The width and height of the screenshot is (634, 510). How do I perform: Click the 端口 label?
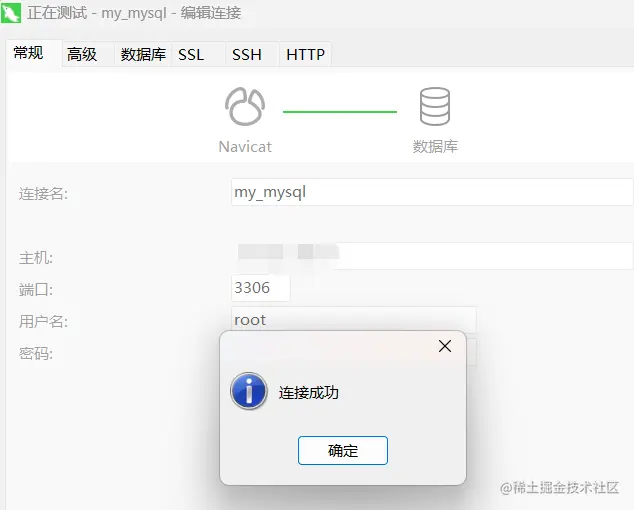[36, 290]
